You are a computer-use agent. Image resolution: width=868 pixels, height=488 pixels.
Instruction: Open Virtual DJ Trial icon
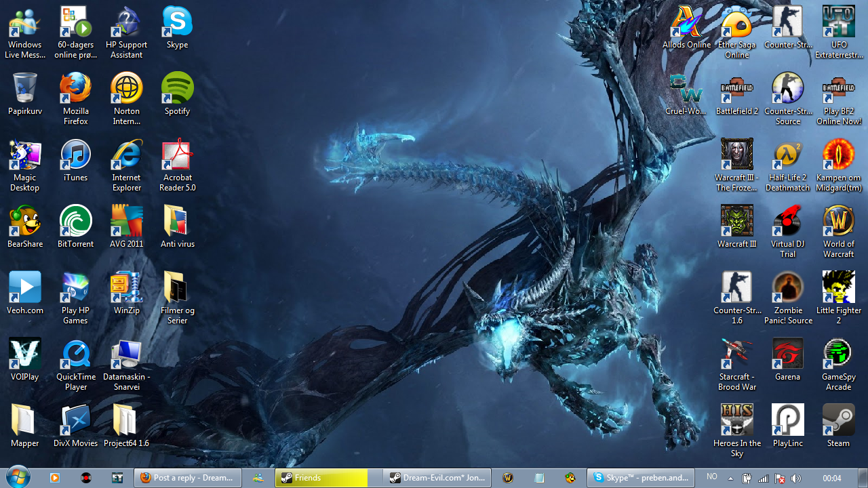pyautogui.click(x=787, y=222)
